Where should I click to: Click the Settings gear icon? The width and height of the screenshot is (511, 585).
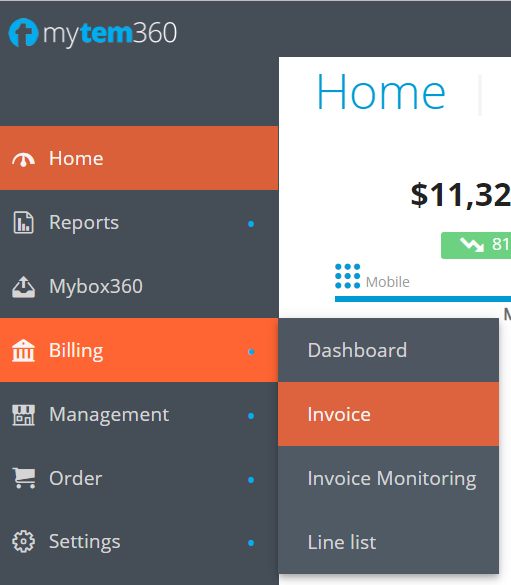[23, 542]
